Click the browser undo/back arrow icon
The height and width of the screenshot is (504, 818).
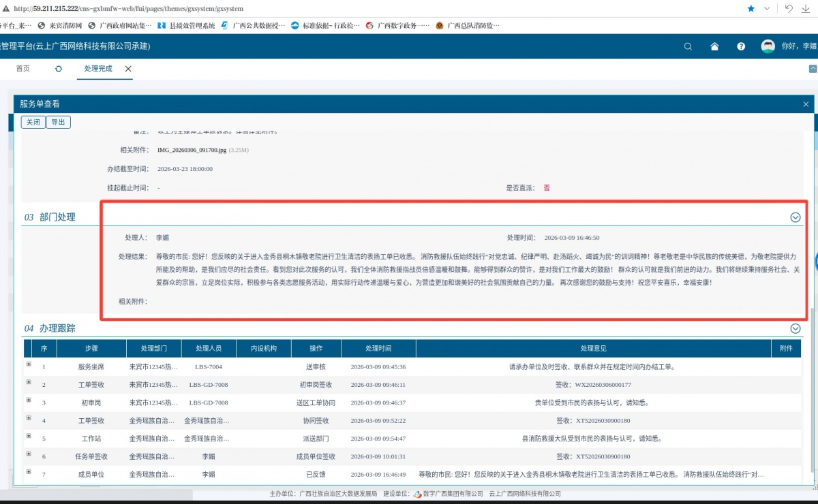pyautogui.click(x=789, y=9)
